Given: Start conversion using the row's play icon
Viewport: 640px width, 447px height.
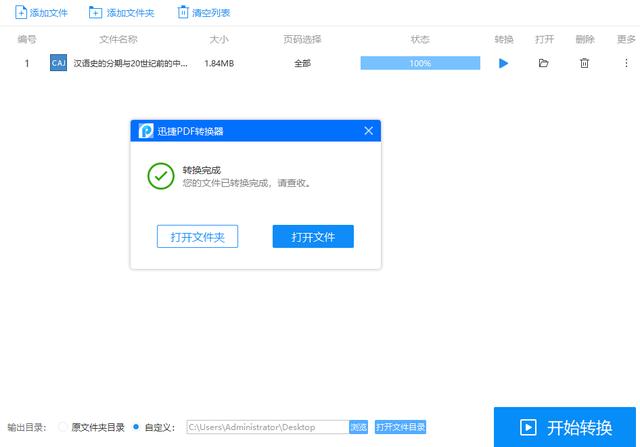Looking at the screenshot, I should pos(503,63).
